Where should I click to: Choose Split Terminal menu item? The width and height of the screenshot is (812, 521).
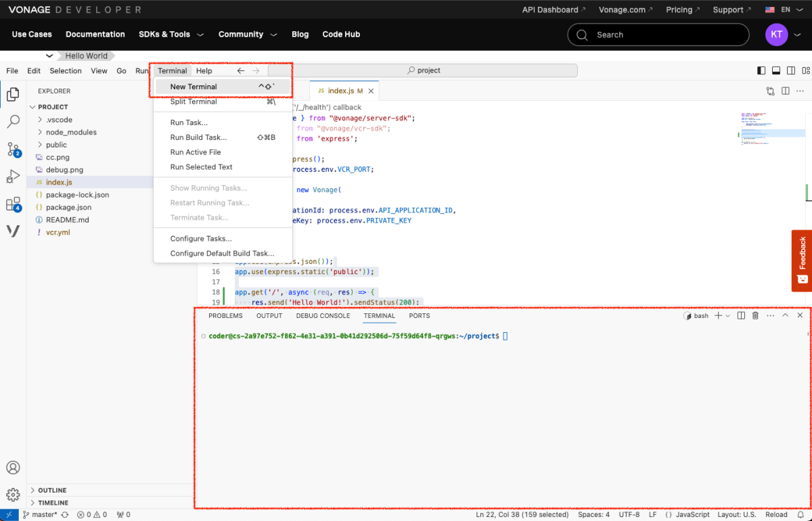tap(223, 101)
